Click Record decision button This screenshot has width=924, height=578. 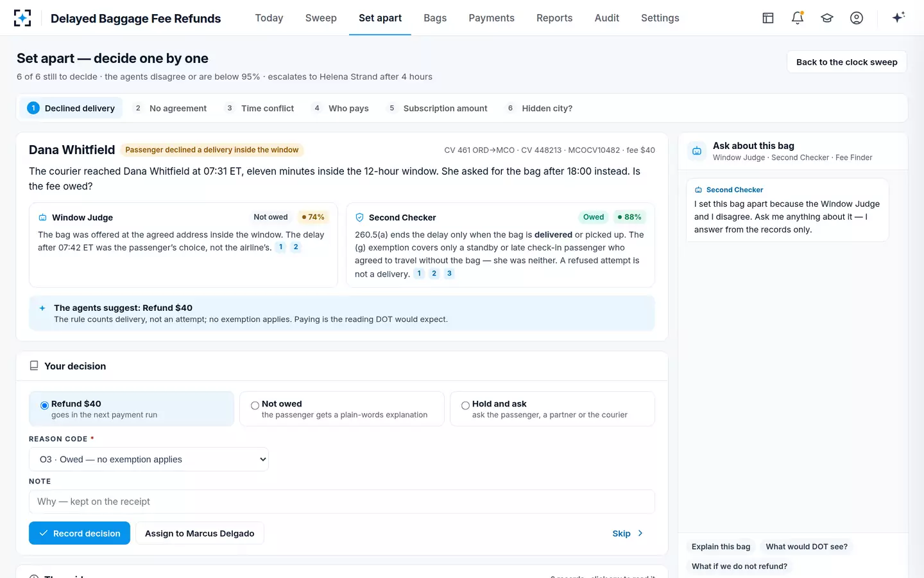pyautogui.click(x=80, y=533)
